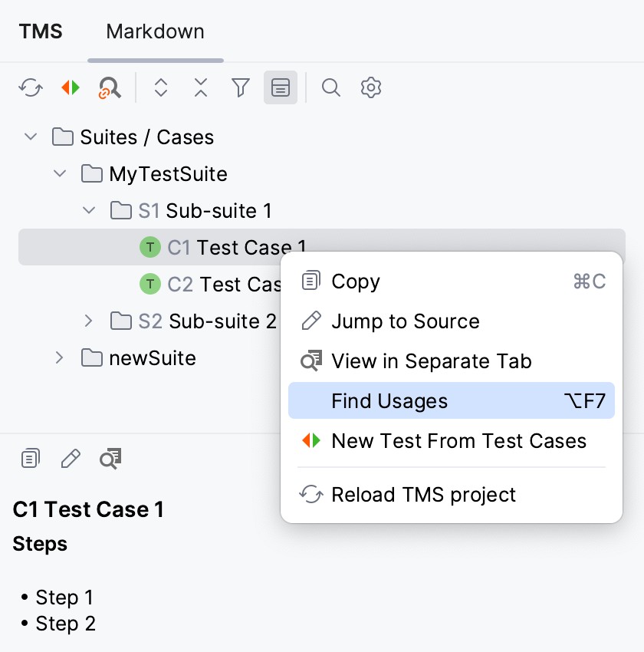Toggle the preview panel display icon
Viewport: 644px width, 652px height.
point(280,87)
